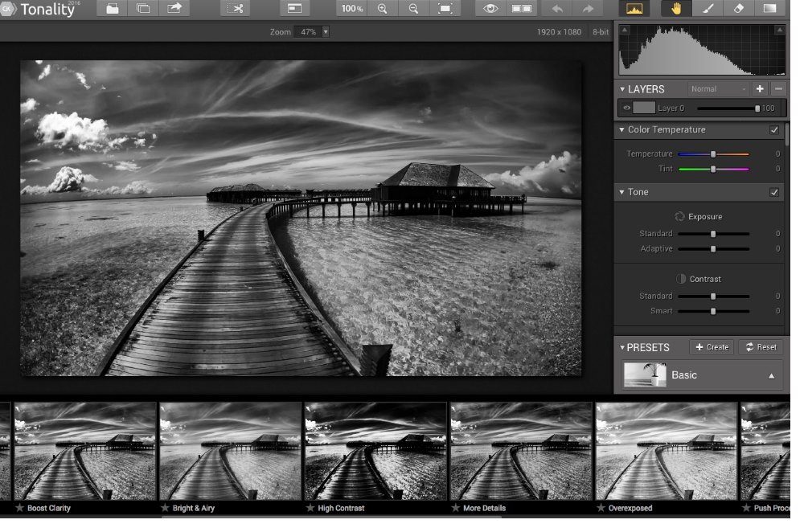Favorite the Boost Clarity preset star
804x532 pixels.
point(19,508)
